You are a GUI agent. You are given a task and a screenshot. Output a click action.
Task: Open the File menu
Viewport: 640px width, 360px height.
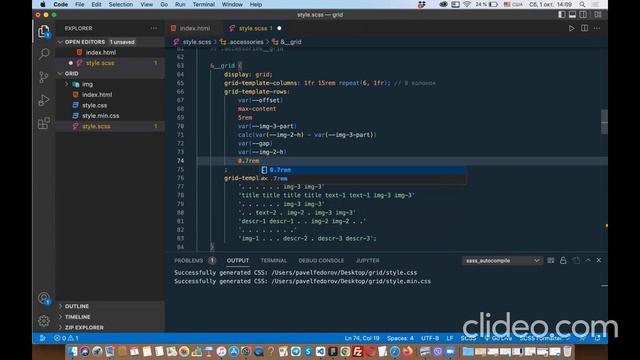(x=80, y=4)
